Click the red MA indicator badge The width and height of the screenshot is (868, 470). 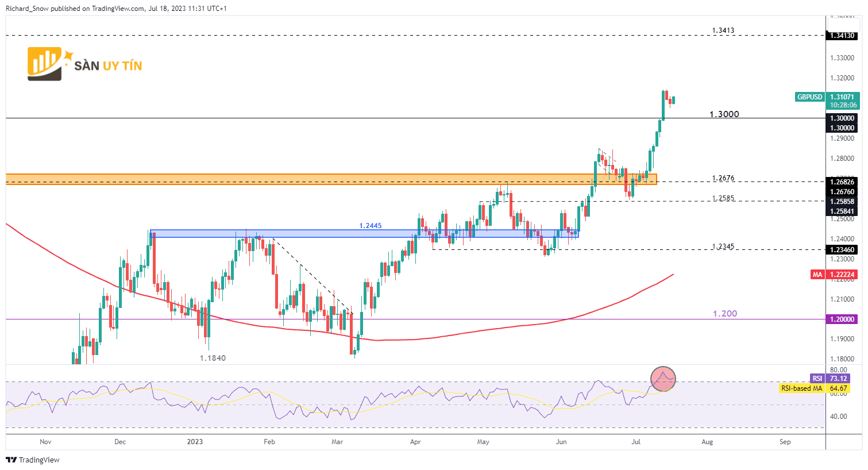click(817, 275)
